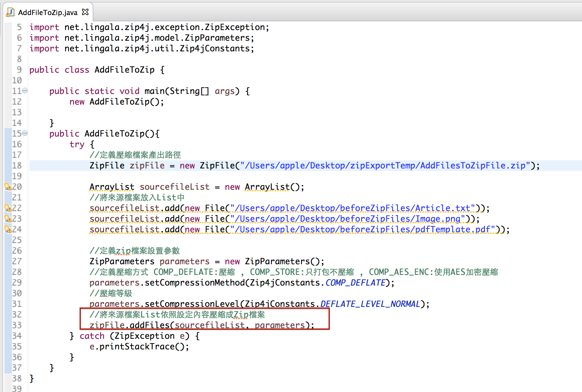
Task: Click the Java file icon on the AddFileToZip.java tab
Action: pyautogui.click(x=10, y=12)
